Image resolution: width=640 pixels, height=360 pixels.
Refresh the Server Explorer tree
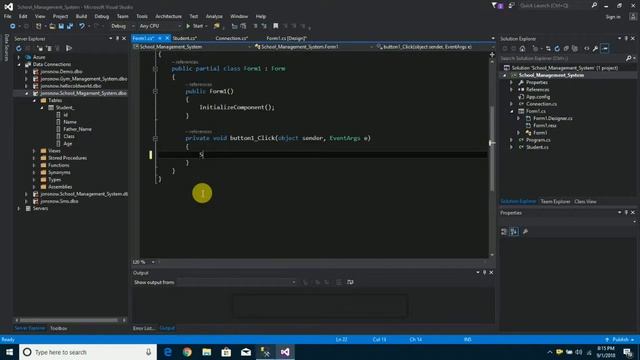tap(19, 48)
